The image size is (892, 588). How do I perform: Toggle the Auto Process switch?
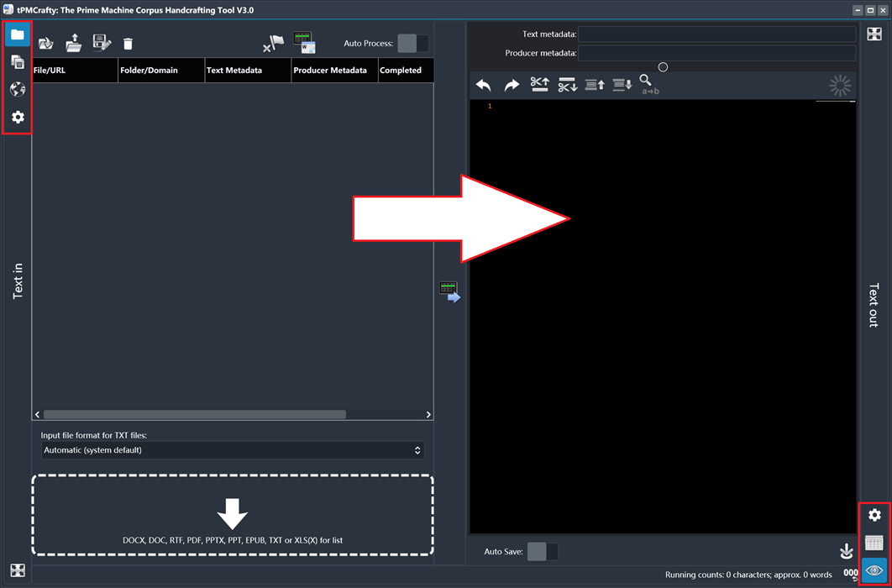(413, 43)
